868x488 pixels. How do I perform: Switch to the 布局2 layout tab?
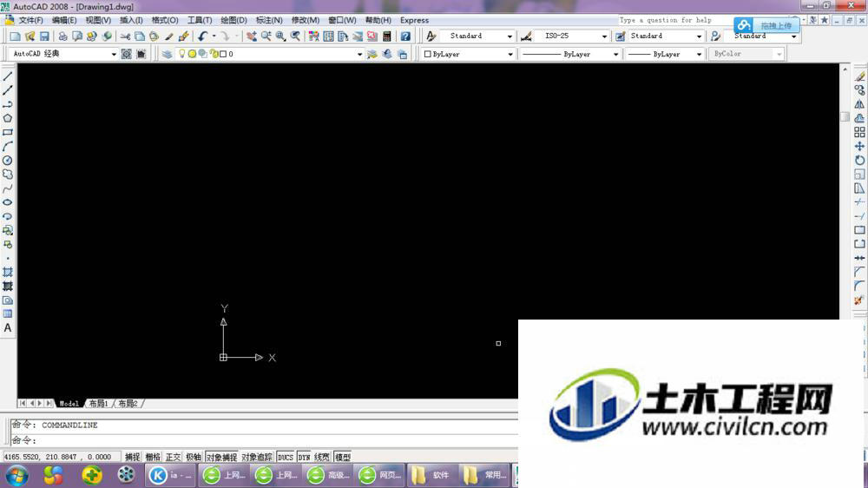tap(128, 404)
